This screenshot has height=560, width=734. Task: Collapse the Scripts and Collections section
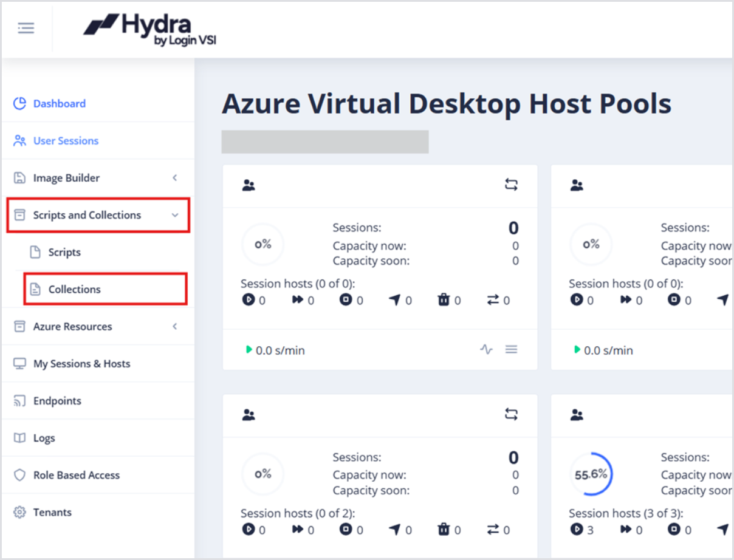click(x=175, y=215)
